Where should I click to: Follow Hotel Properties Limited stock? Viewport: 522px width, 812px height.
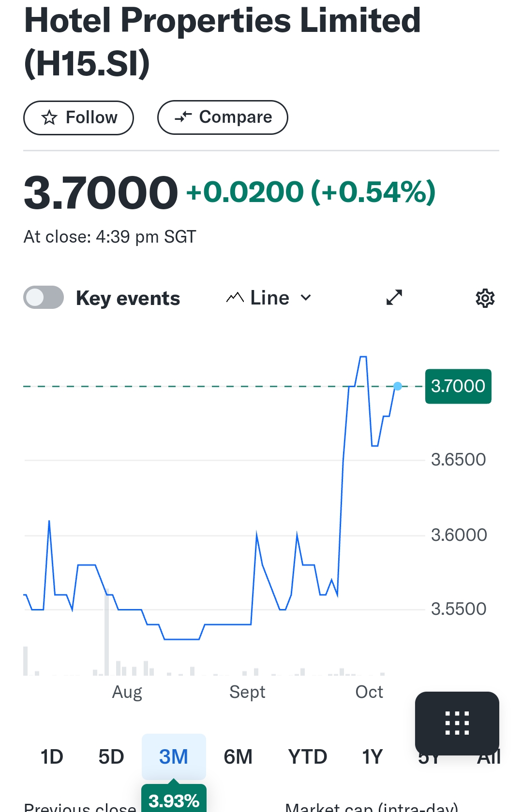click(78, 117)
